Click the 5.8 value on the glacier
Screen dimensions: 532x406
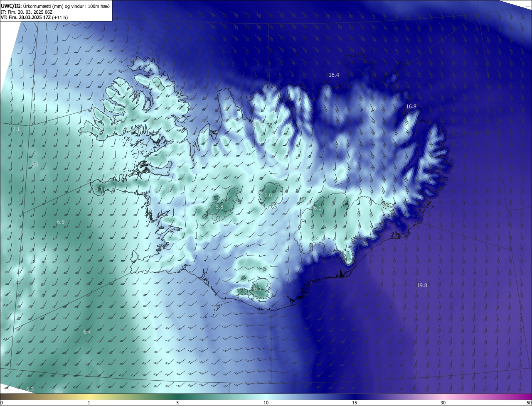[219, 207]
